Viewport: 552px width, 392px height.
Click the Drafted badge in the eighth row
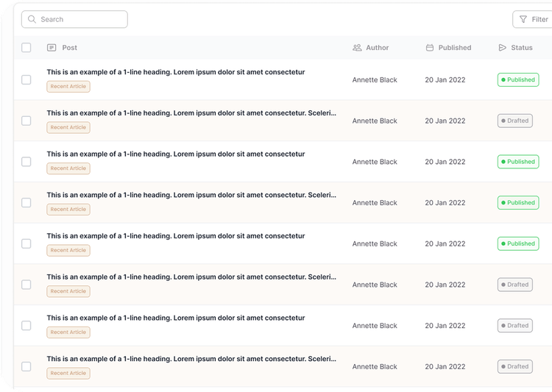pyautogui.click(x=515, y=367)
